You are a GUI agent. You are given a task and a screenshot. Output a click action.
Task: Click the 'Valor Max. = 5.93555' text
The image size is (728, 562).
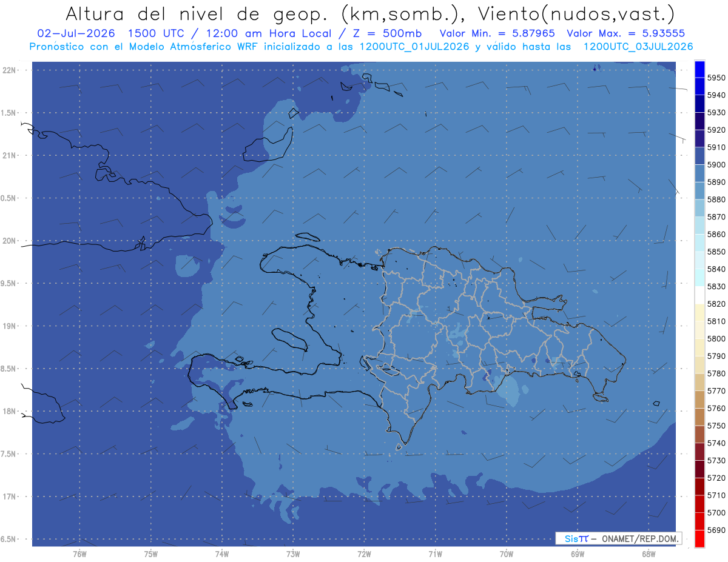pos(625,33)
